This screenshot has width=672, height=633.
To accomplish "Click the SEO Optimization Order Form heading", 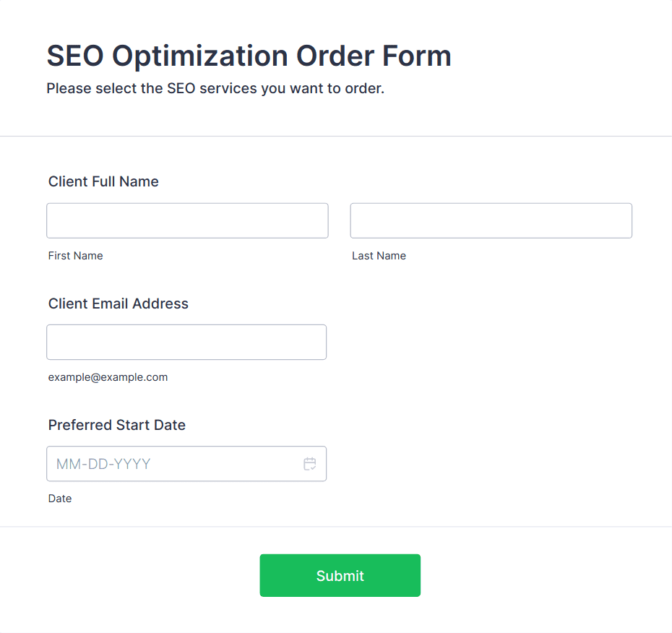I will 249,56.
